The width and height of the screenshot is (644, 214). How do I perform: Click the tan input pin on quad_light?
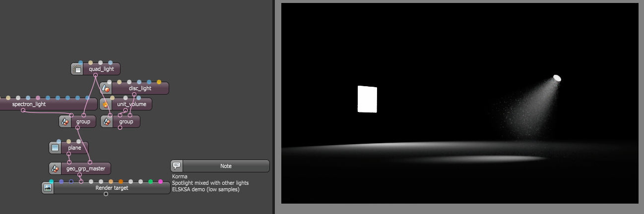[90, 62]
